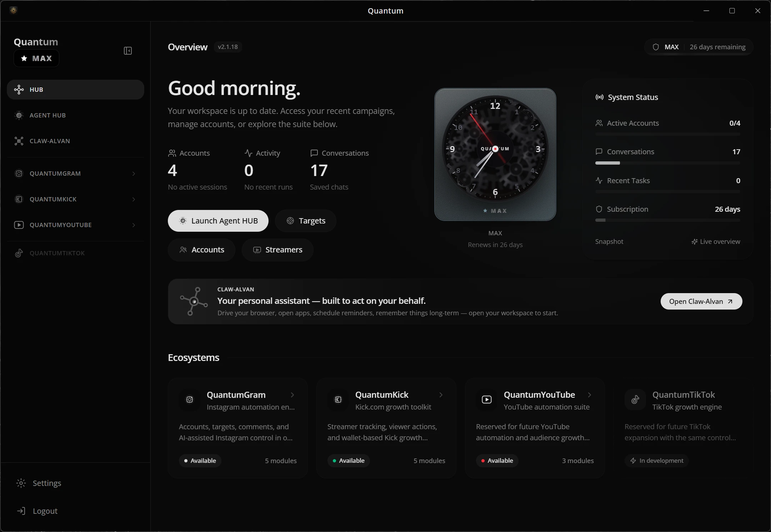Click the QuantumTikTok card icon

[635, 400]
